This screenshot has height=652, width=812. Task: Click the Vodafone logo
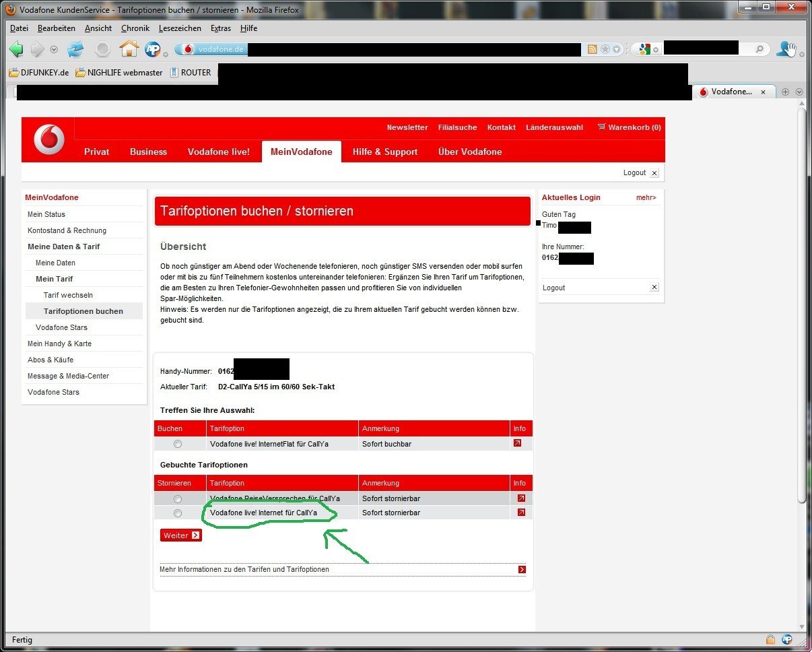[x=49, y=139]
